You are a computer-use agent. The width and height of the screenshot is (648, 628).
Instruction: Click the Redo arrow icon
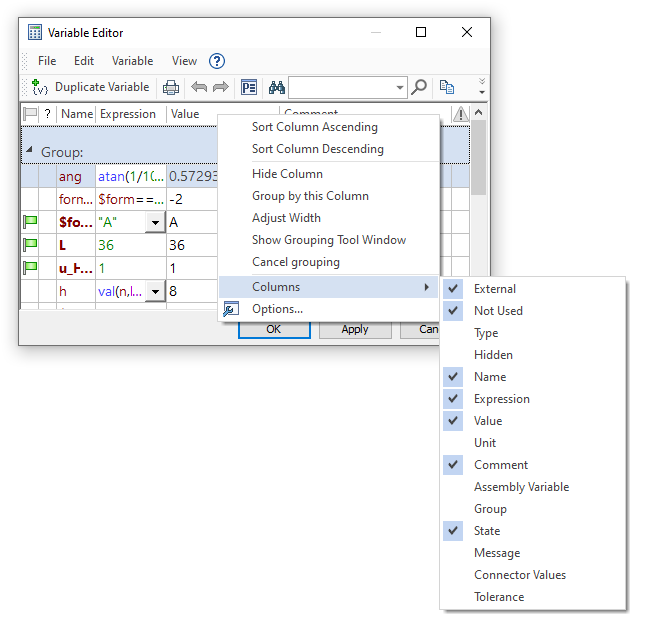point(221,87)
